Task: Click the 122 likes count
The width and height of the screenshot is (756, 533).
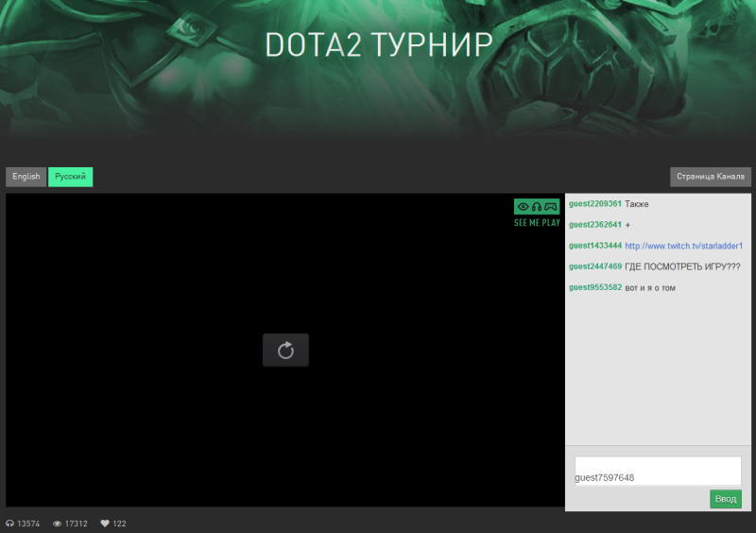Action: pos(119,524)
